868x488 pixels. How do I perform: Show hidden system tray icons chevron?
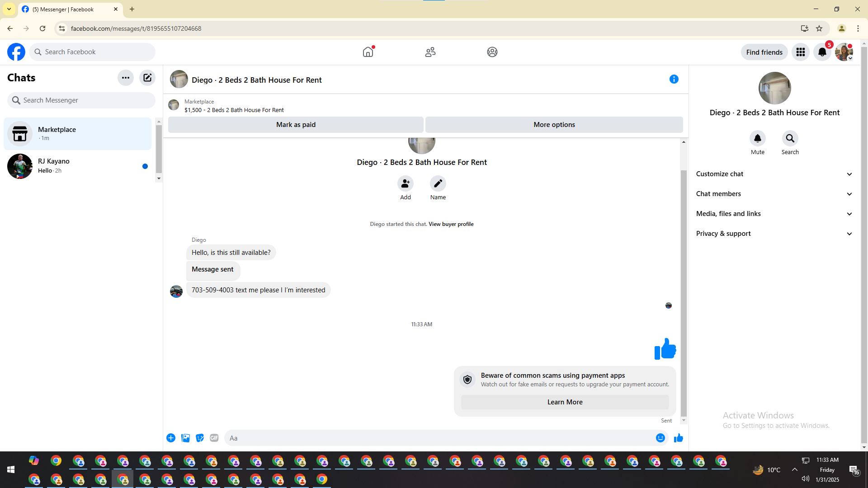point(794,470)
